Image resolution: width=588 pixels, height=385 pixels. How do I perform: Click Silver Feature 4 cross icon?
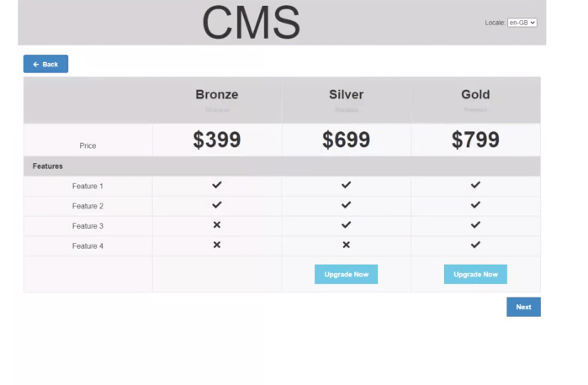346,245
